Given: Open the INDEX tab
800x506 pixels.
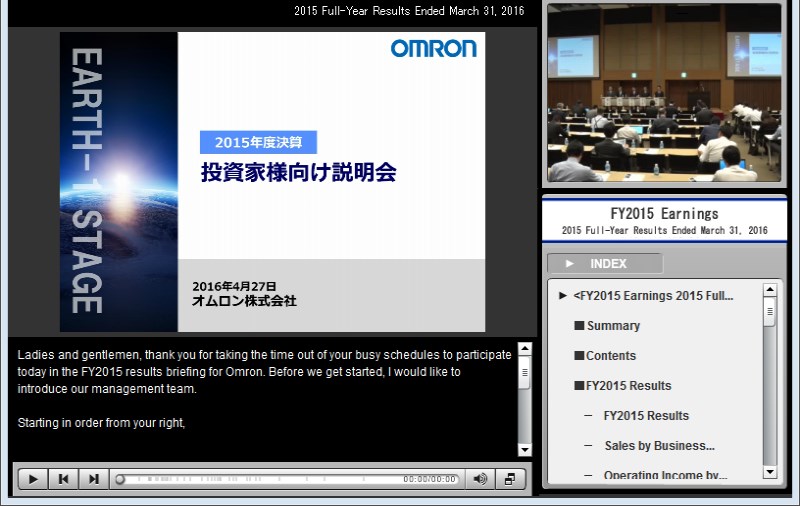Looking at the screenshot, I should [x=605, y=264].
